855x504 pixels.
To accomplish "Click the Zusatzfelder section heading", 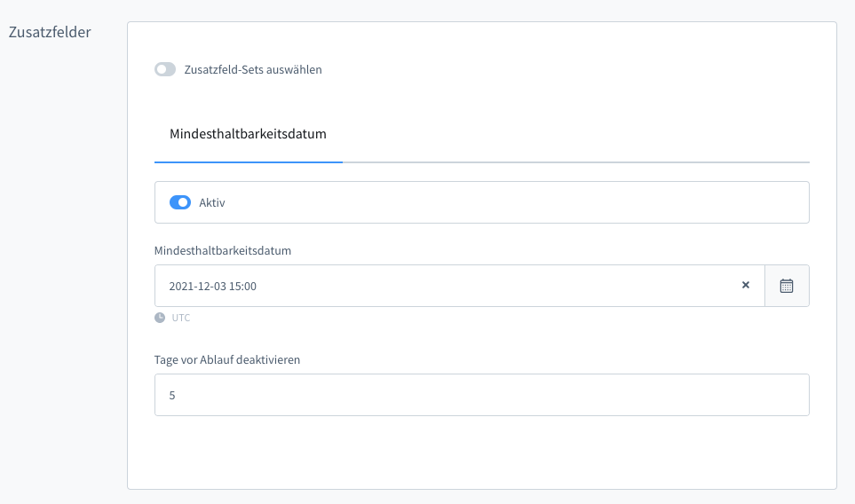I will coord(50,32).
